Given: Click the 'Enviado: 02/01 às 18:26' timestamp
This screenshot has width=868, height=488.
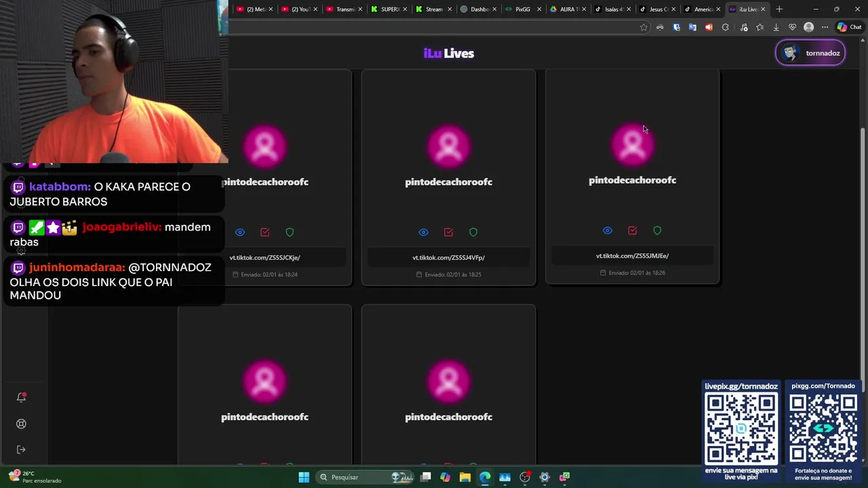Looking at the screenshot, I should (x=632, y=272).
